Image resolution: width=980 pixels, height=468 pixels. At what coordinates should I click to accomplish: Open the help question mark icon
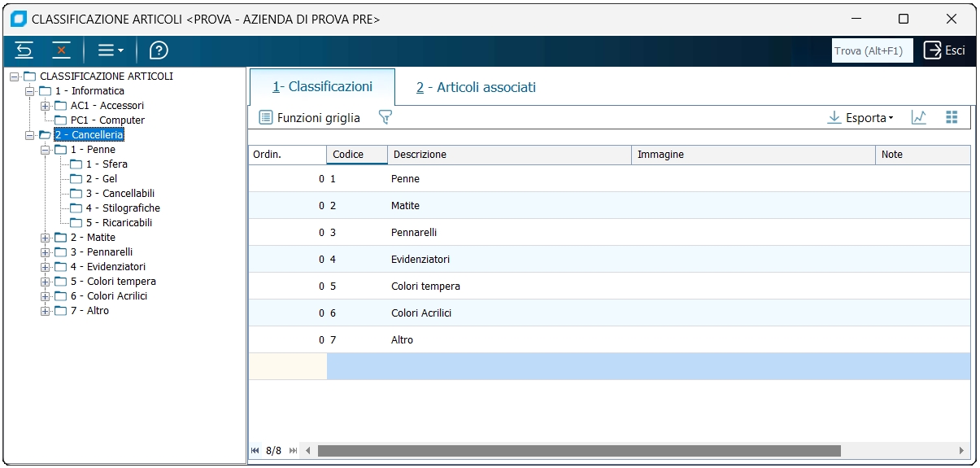159,50
